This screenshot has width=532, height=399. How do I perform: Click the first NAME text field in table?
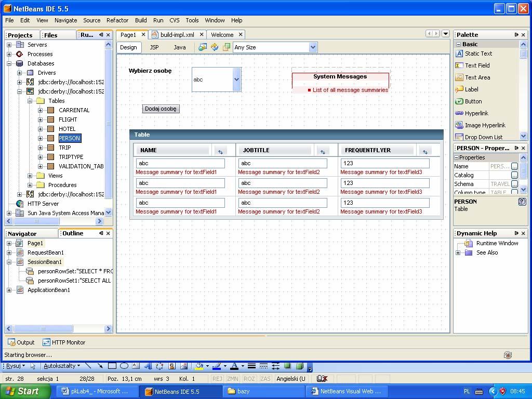[180, 163]
